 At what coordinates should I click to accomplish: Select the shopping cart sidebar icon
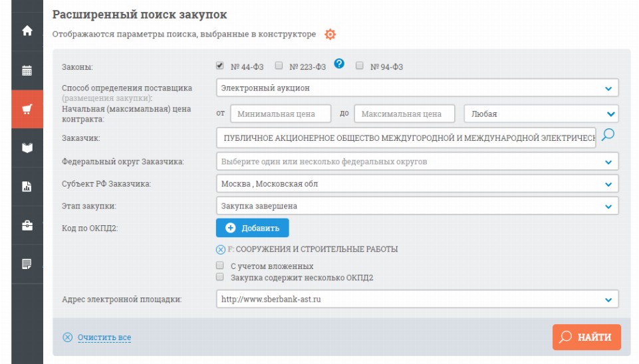click(27, 109)
